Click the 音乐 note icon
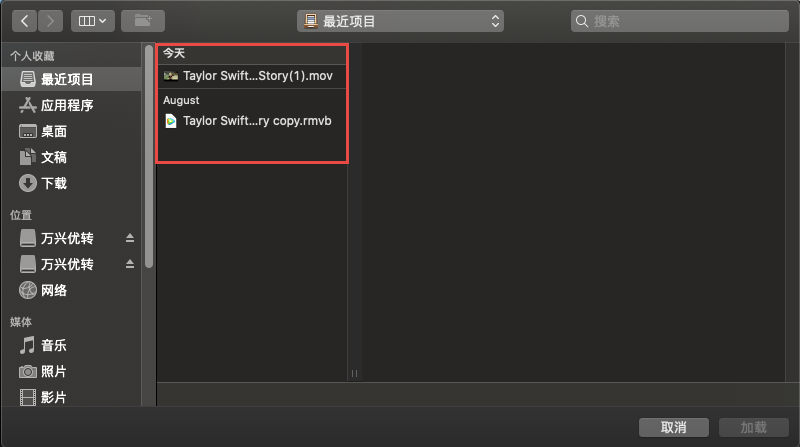Image resolution: width=800 pixels, height=447 pixels. (x=28, y=345)
